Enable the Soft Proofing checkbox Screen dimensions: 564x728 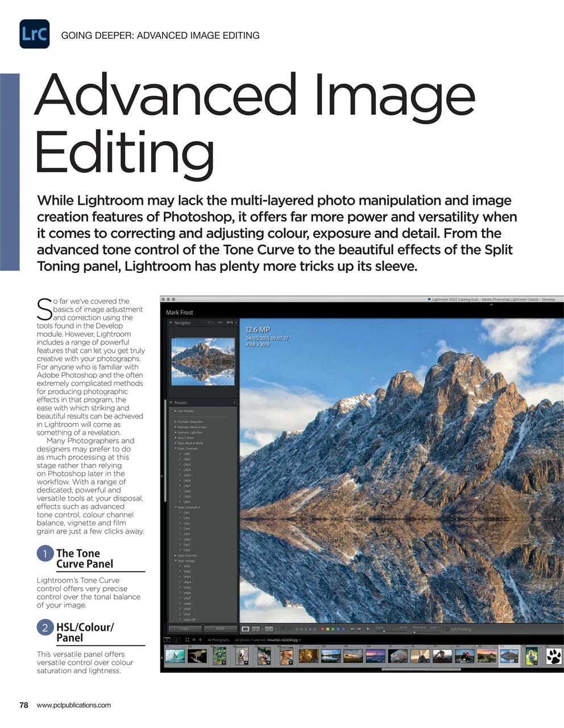(x=447, y=630)
